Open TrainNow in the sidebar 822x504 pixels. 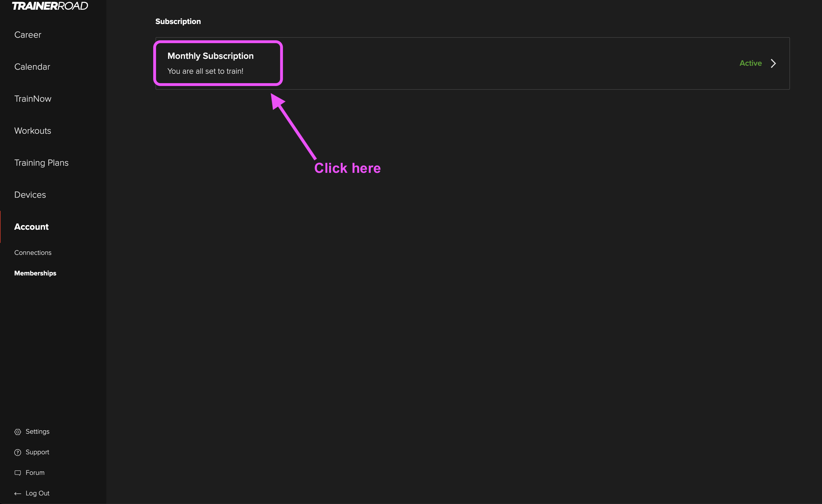[33, 99]
